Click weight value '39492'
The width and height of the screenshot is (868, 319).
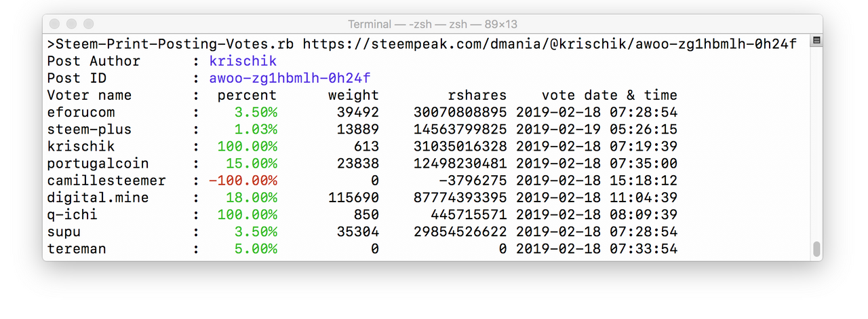coord(358,112)
